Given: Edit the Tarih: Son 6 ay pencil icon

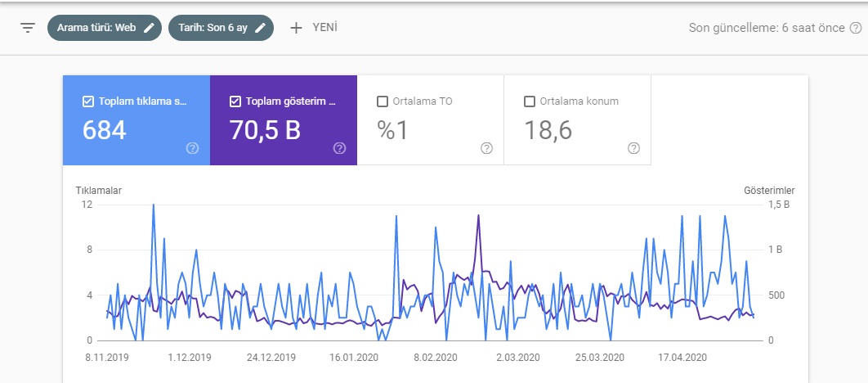Looking at the screenshot, I should pyautogui.click(x=260, y=28).
